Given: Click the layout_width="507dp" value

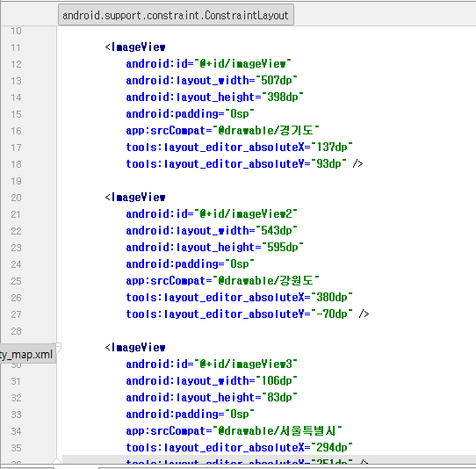Looking at the screenshot, I should click(x=276, y=81).
